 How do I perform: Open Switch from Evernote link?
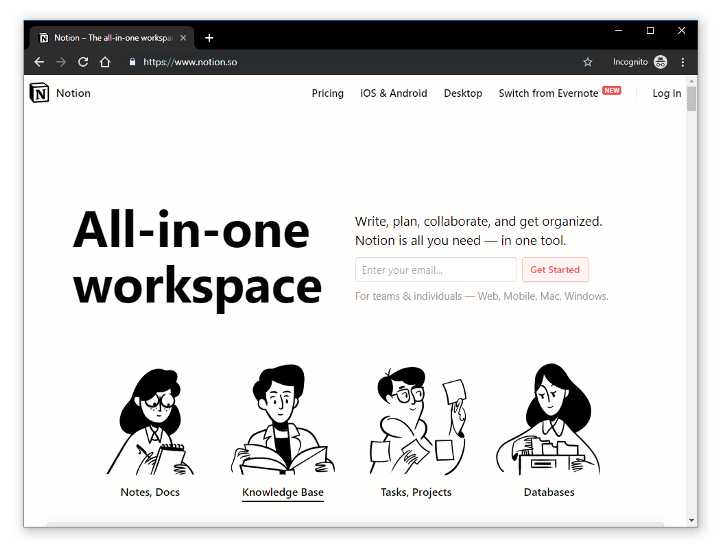click(x=548, y=93)
